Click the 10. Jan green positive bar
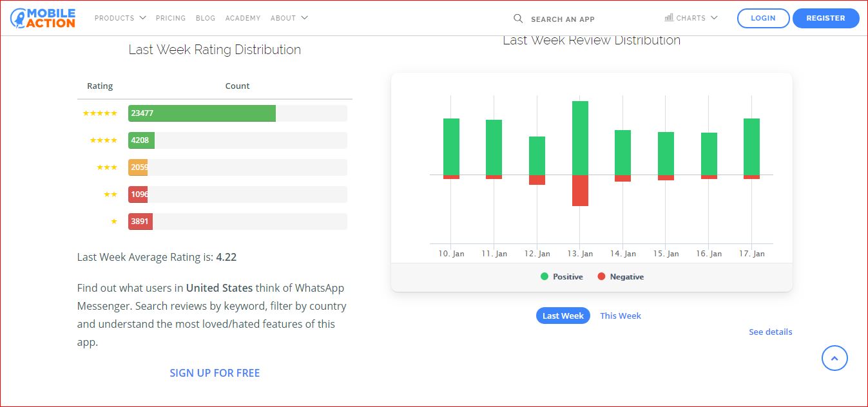 click(x=451, y=147)
